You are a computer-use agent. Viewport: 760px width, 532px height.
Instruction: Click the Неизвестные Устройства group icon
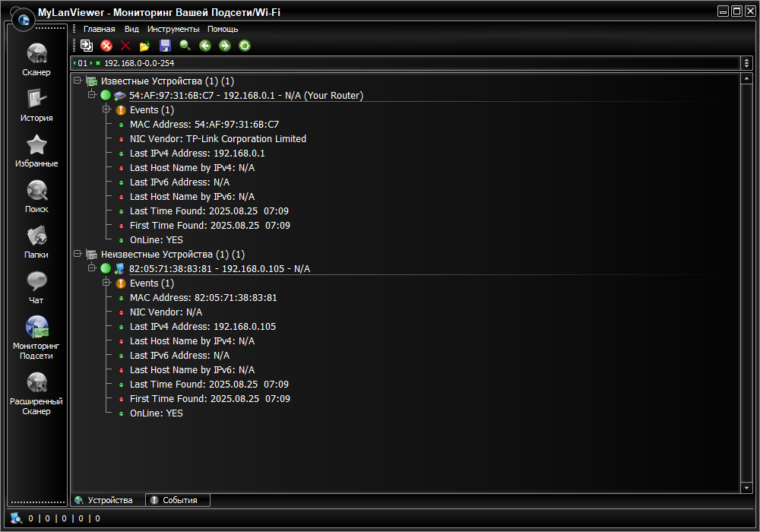click(92, 254)
